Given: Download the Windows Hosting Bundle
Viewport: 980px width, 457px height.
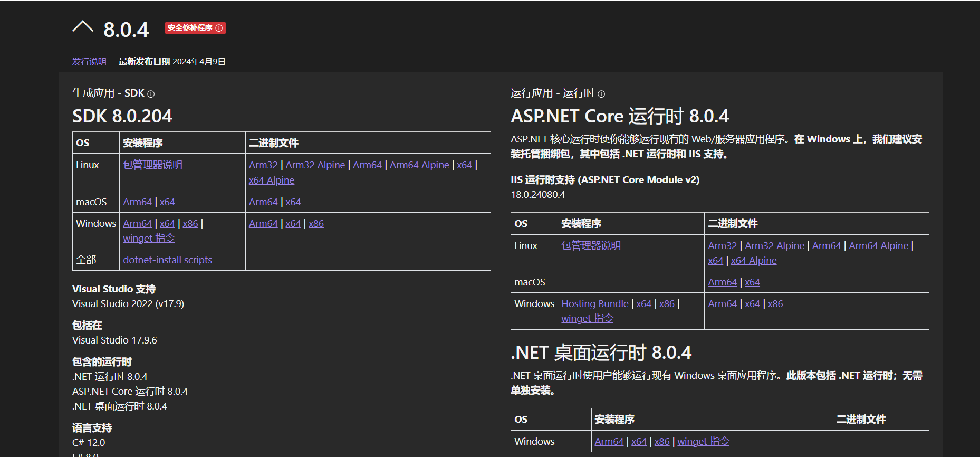Looking at the screenshot, I should pos(595,303).
